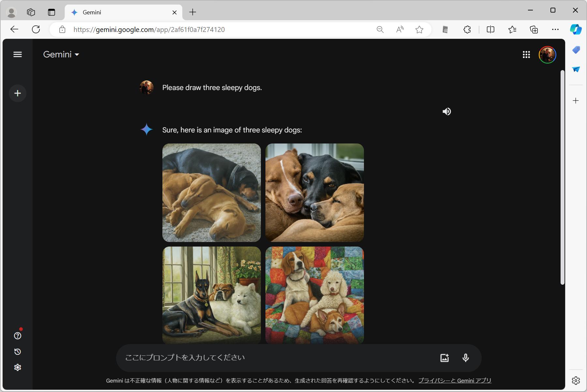This screenshot has width=587, height=392.
Task: Expand the Gemini model dropdown
Action: pos(61,54)
